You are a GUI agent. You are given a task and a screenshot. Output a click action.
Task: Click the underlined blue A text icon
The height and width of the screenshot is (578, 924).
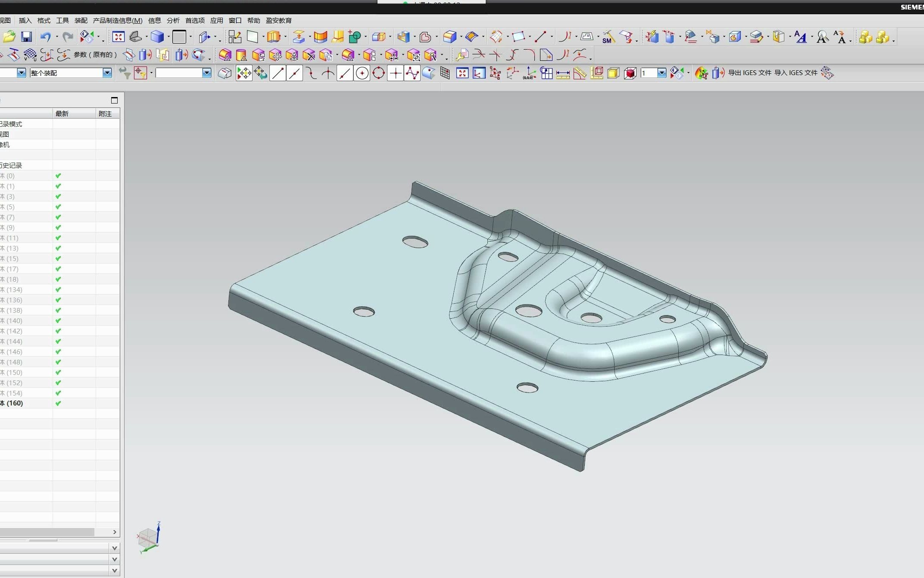click(801, 37)
